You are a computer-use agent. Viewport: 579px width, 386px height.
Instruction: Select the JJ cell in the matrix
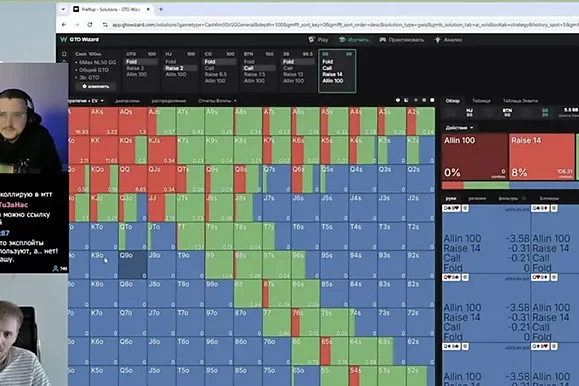coord(161,208)
